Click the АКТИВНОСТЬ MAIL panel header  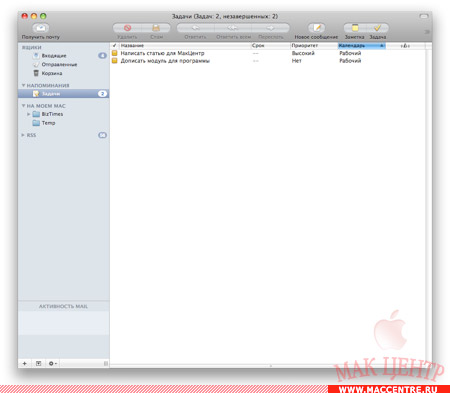coord(63,306)
